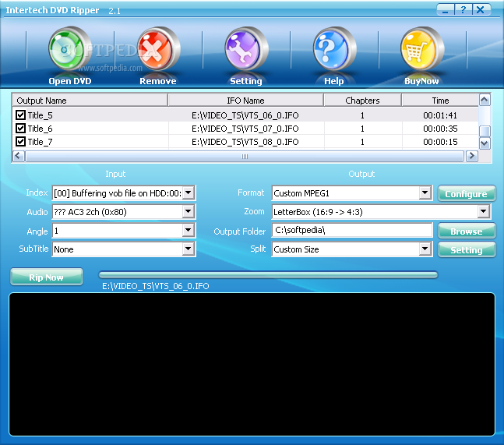This screenshot has width=504, height=445.
Task: Open Help via the blue question icon
Action: click(334, 49)
